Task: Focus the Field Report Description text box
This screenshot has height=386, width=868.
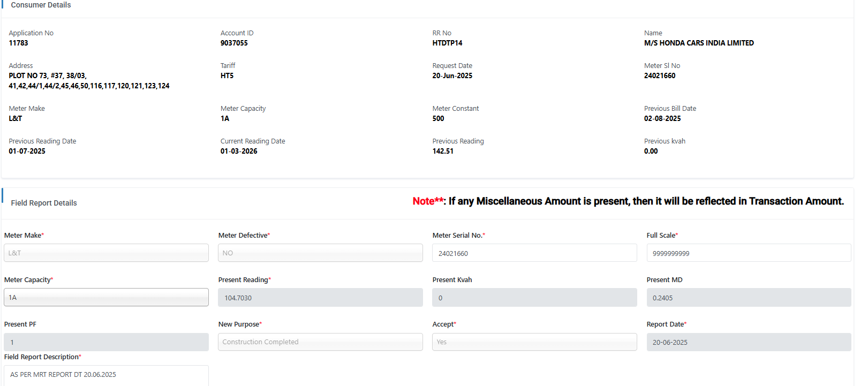Action: [106, 375]
